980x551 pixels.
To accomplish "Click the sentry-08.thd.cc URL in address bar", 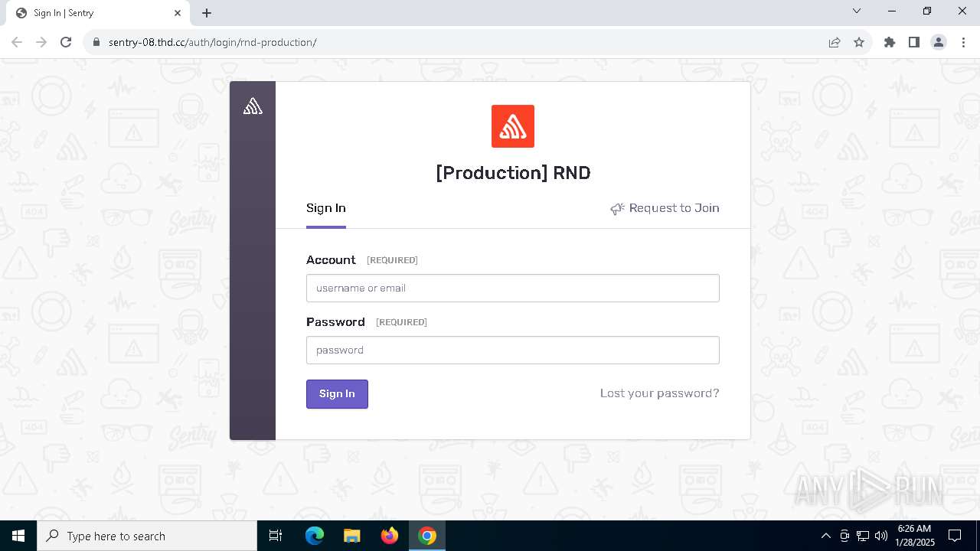I will (212, 42).
